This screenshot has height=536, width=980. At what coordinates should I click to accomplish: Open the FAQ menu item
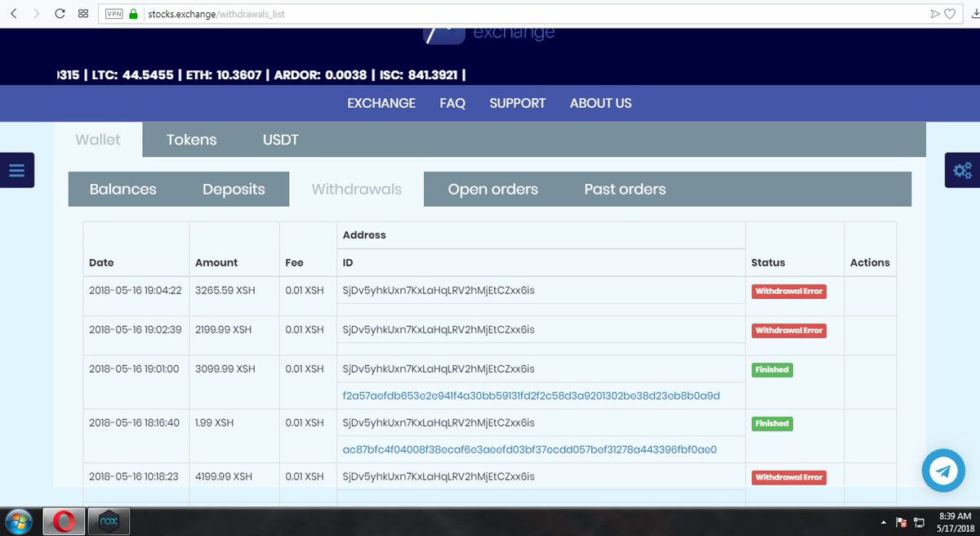(x=452, y=103)
